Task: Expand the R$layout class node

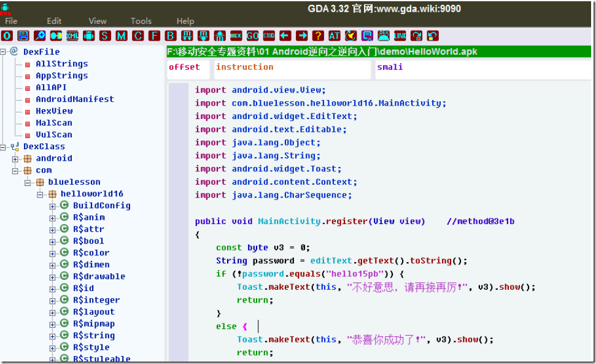Action: 52,312
